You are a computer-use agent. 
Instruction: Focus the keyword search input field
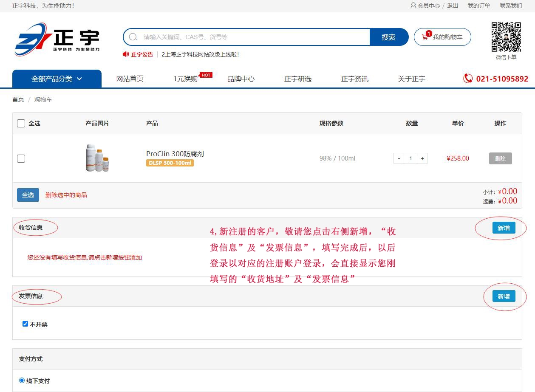(254, 37)
